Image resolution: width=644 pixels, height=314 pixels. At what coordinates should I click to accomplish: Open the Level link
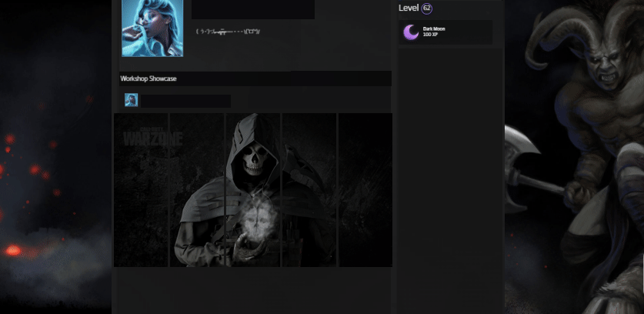point(409,8)
